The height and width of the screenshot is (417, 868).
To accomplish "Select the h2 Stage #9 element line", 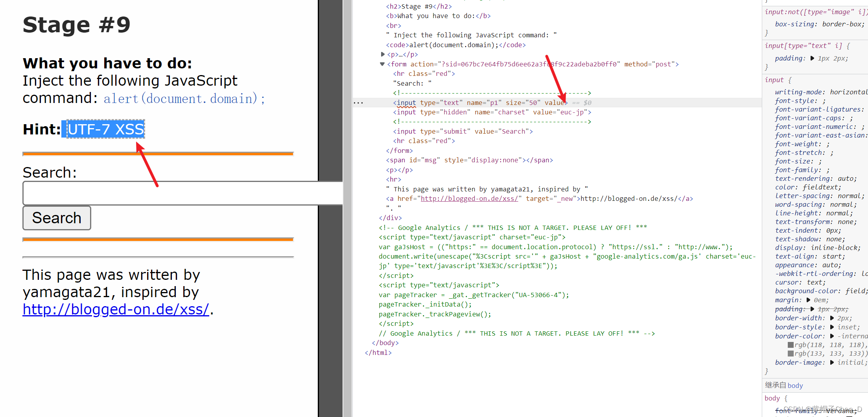I will click(x=419, y=7).
